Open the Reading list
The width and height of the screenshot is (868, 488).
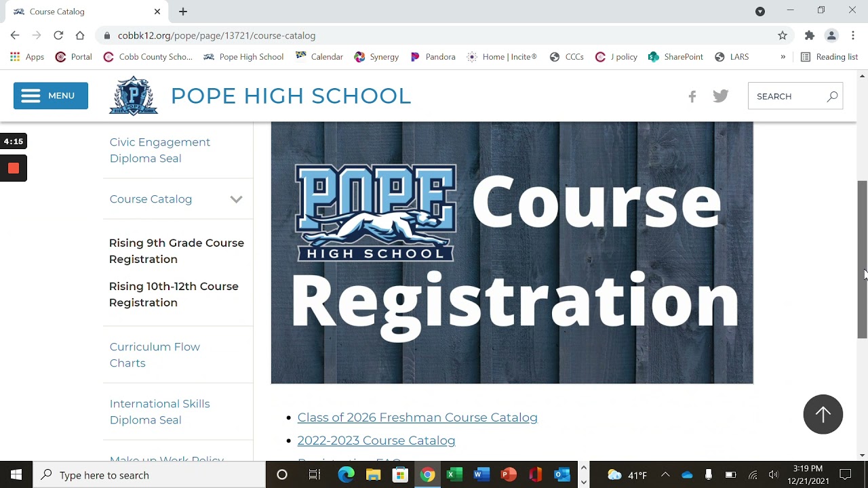(x=829, y=57)
